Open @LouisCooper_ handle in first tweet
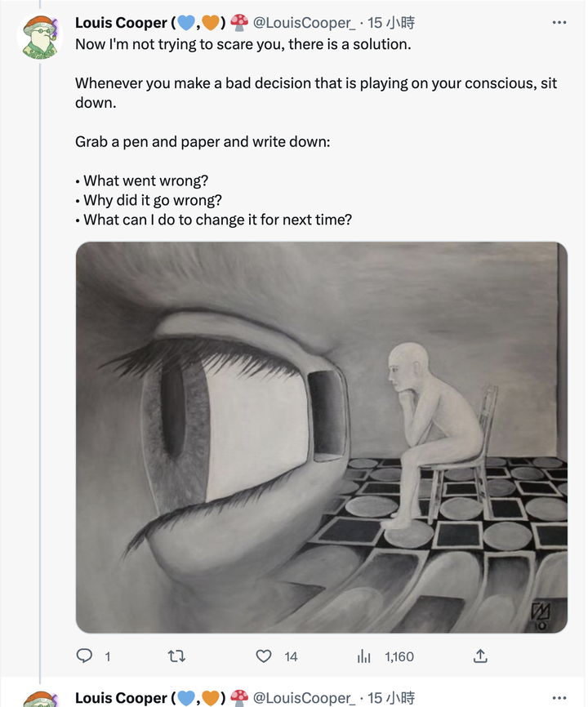This screenshot has height=707, width=588. point(304,23)
